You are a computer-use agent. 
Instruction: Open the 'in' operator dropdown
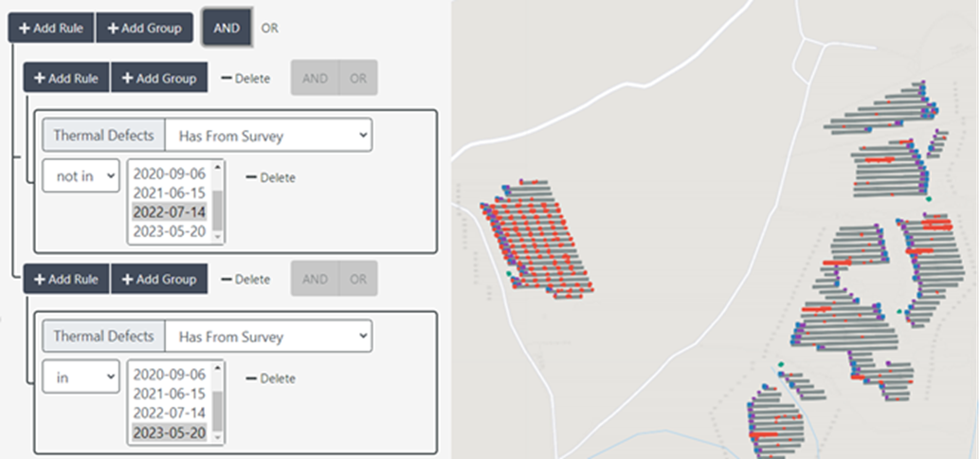(81, 377)
